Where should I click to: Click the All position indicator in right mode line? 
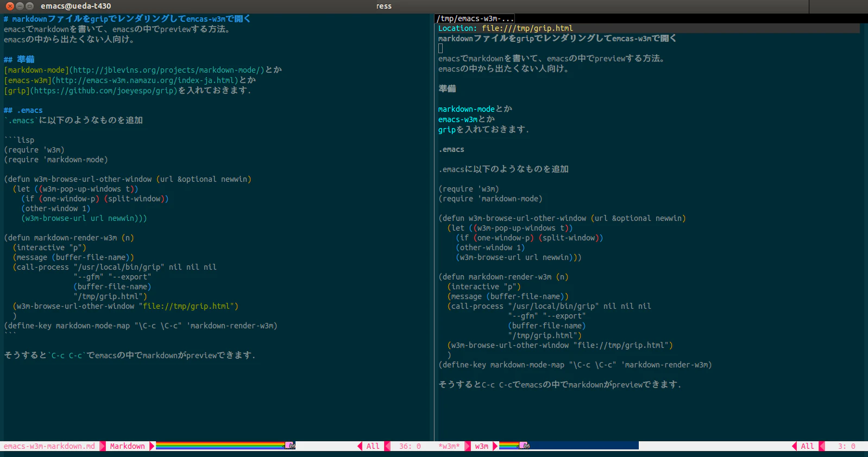click(x=808, y=446)
